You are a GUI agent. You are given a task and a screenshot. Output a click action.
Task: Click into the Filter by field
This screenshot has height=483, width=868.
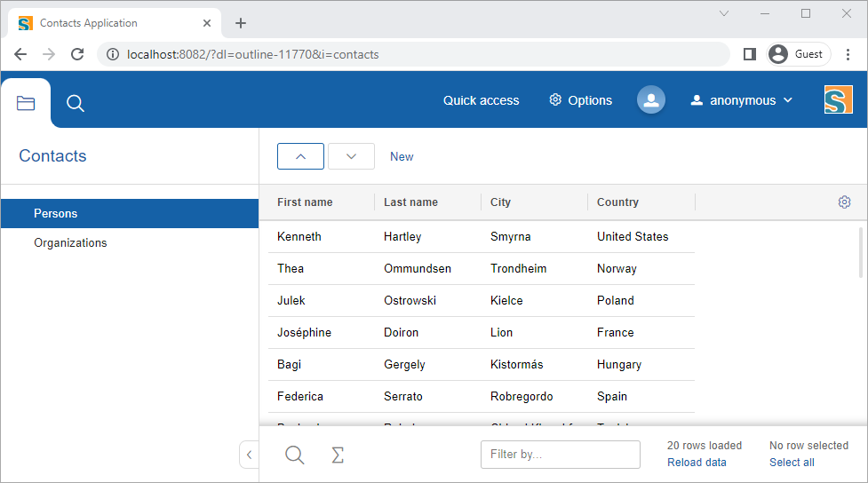point(560,454)
